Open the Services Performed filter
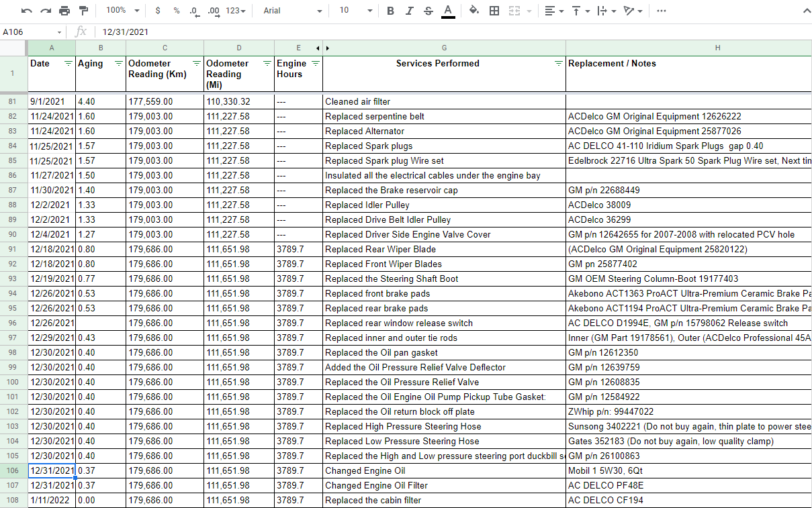Screen dimensions: 812x508 pyautogui.click(x=559, y=64)
